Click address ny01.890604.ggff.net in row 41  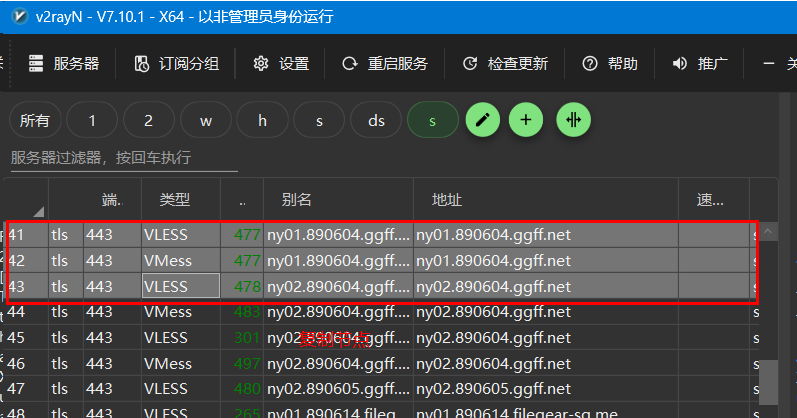(x=494, y=235)
